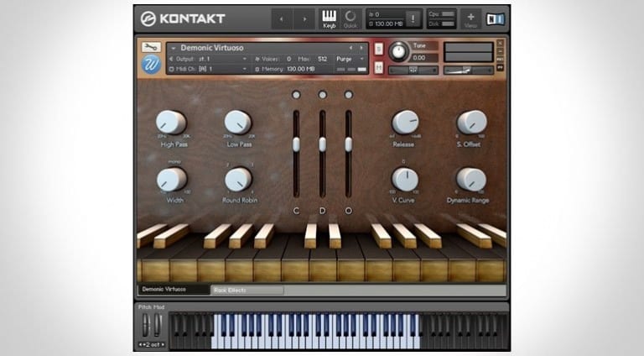Image resolution: width=644 pixels, height=356 pixels.
Task: Open the Midi Ch dropdown
Action: coord(208,69)
